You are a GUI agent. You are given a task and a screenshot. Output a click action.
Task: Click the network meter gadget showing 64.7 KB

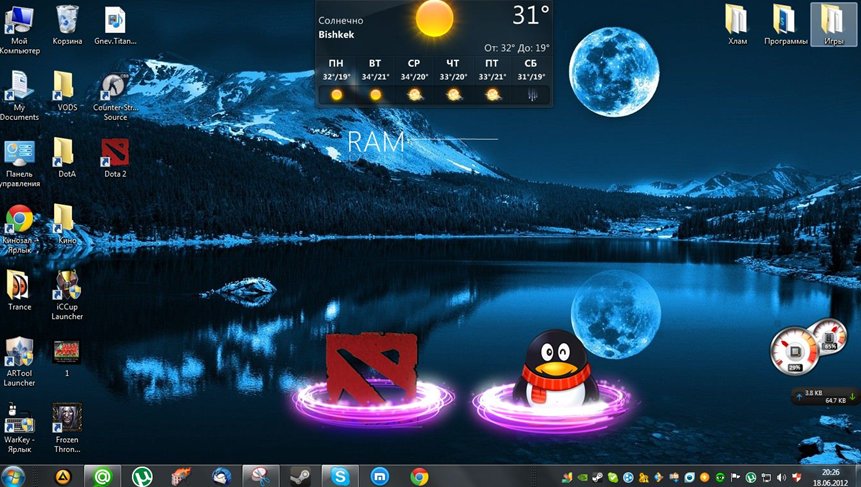tap(824, 396)
